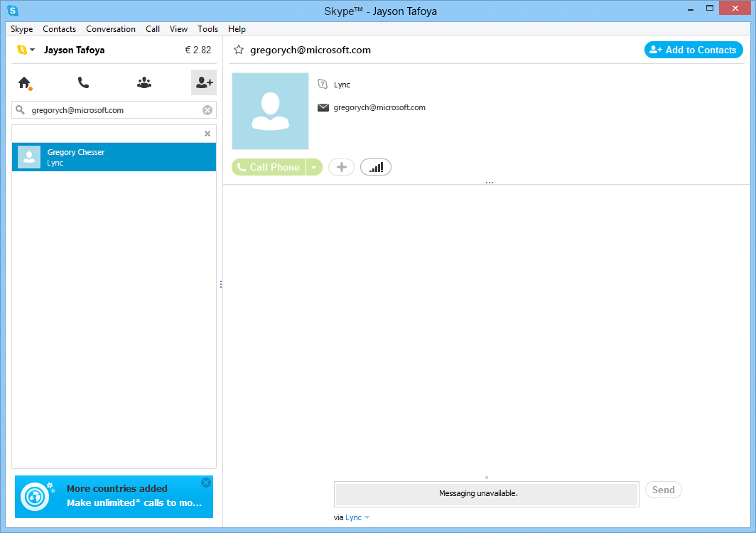Minimize the Skype window
The height and width of the screenshot is (533, 756).
(x=691, y=9)
